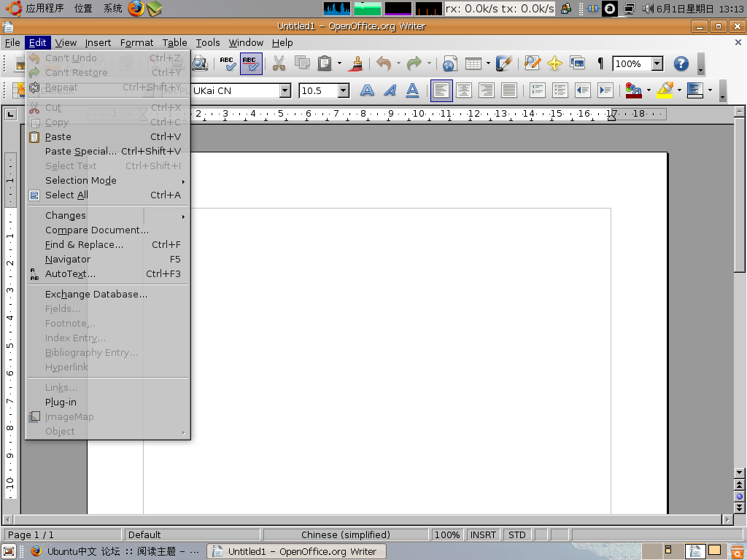Insert a Hyperlink using the globe icon
747x560 pixels.
[x=449, y=64]
